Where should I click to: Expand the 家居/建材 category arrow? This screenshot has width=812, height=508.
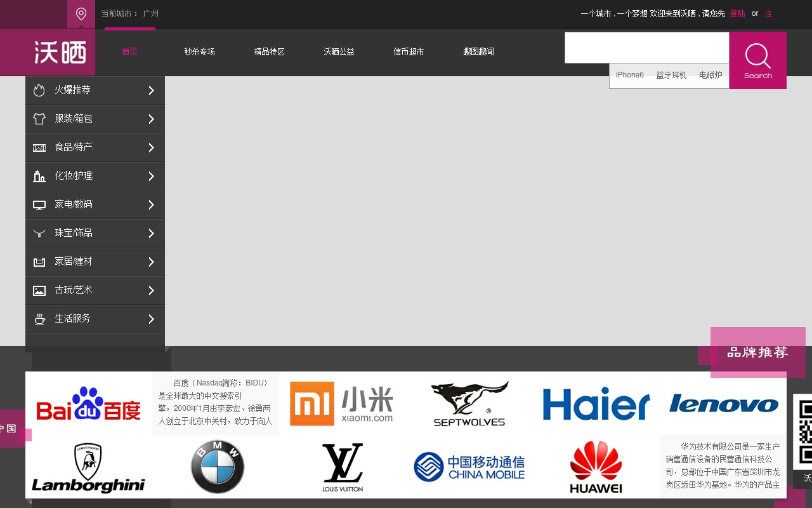click(x=151, y=262)
